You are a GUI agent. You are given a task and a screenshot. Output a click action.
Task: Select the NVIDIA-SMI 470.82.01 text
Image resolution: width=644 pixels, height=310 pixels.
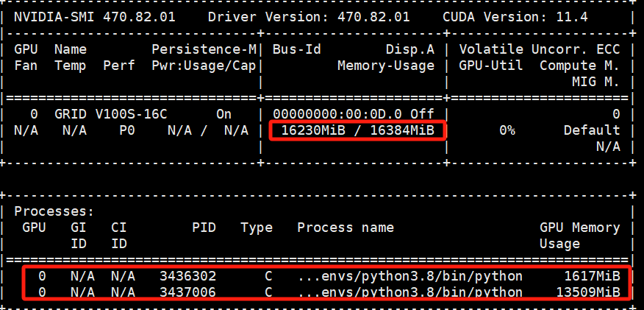pos(94,17)
